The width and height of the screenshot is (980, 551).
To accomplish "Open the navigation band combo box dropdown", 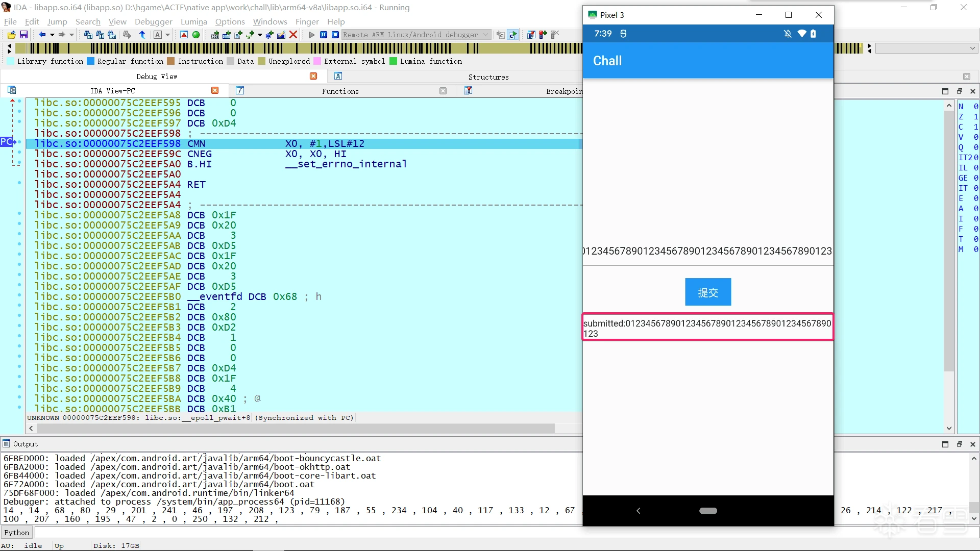I will (x=972, y=48).
